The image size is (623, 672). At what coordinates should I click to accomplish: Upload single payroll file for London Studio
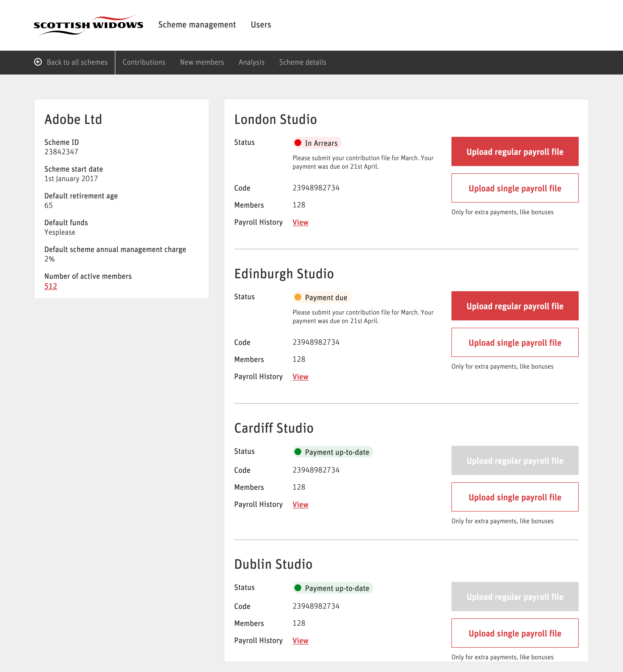tap(515, 188)
